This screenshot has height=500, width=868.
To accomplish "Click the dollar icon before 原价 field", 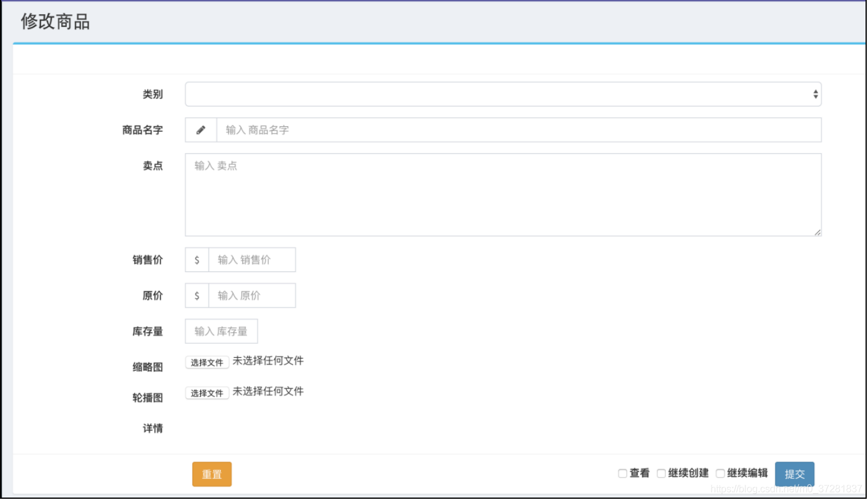I will click(197, 295).
